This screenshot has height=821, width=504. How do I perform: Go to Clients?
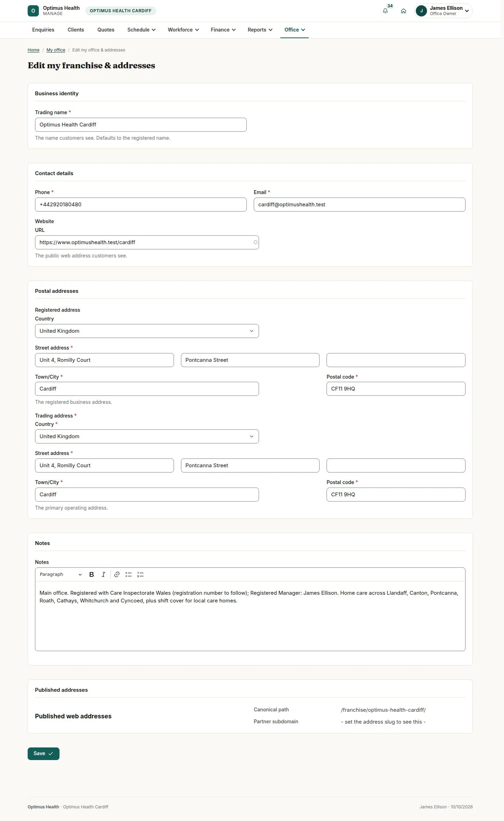pos(76,30)
